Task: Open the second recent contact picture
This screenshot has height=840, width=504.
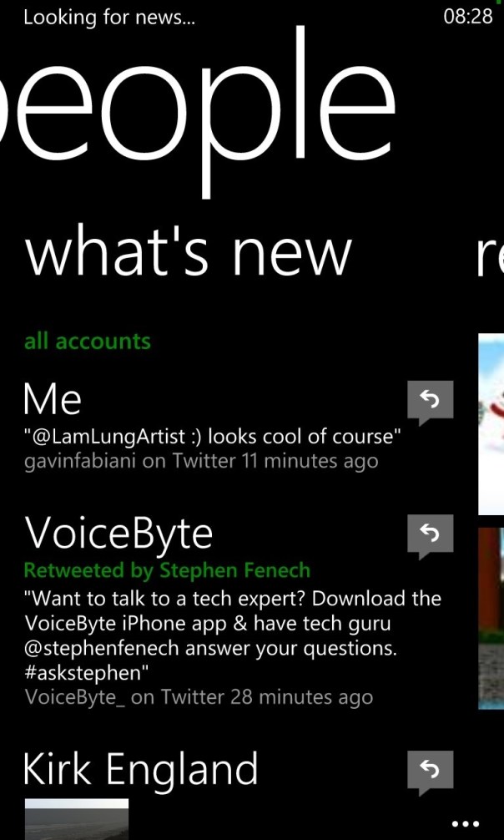Action: click(x=491, y=618)
